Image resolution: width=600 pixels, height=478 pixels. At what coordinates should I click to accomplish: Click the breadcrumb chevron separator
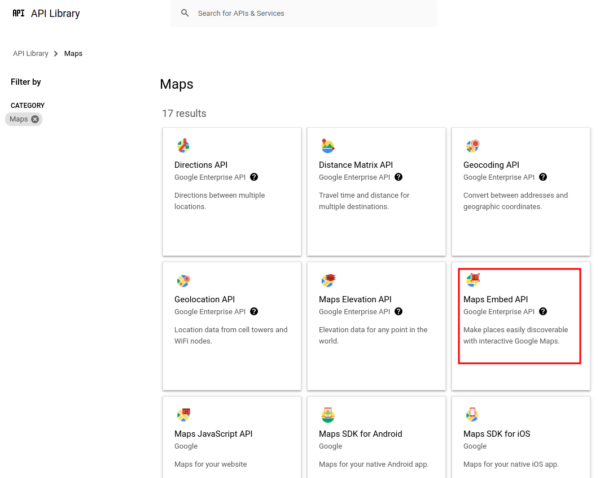56,54
